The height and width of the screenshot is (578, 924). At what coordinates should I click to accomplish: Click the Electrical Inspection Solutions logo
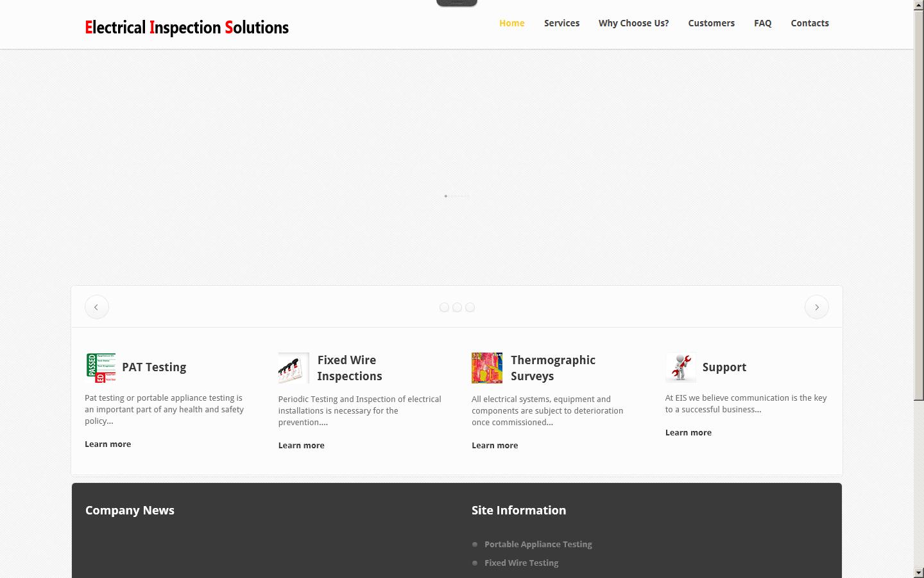click(187, 27)
